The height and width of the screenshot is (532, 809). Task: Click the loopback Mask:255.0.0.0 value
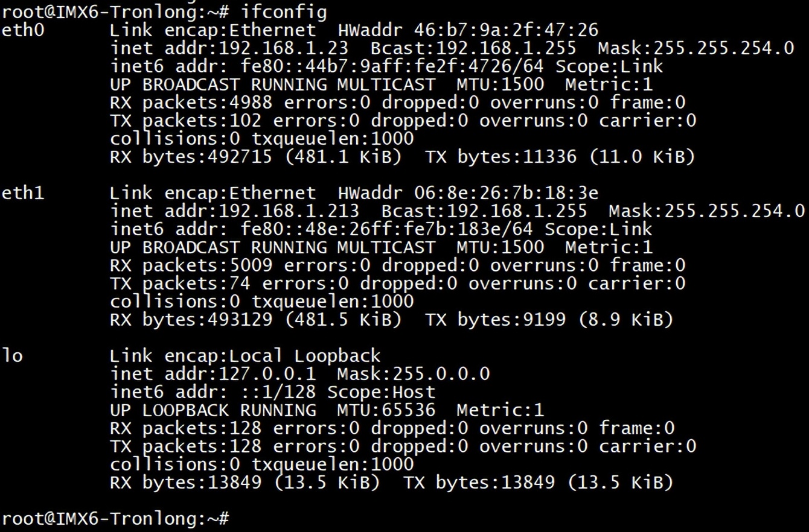point(414,374)
